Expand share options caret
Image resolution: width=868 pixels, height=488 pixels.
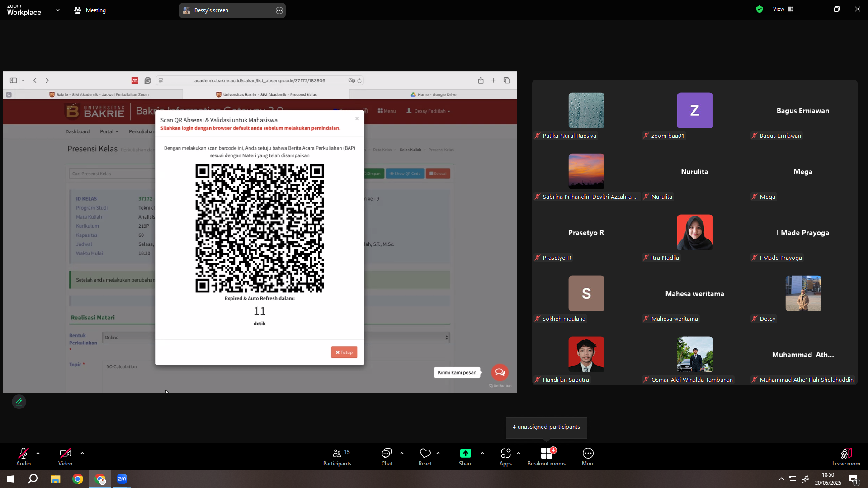click(482, 453)
